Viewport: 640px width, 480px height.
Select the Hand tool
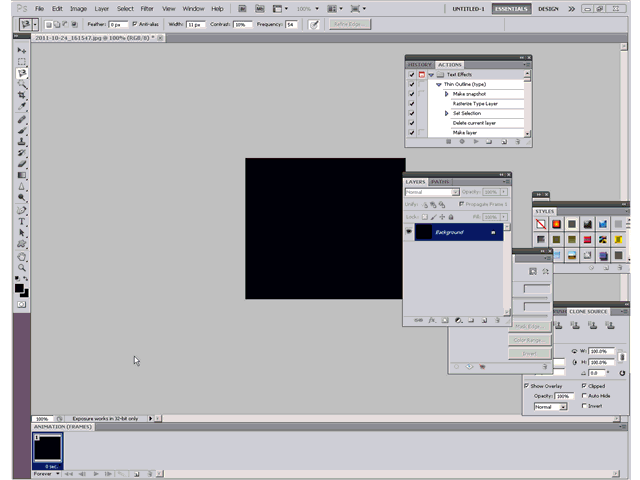click(x=22, y=257)
